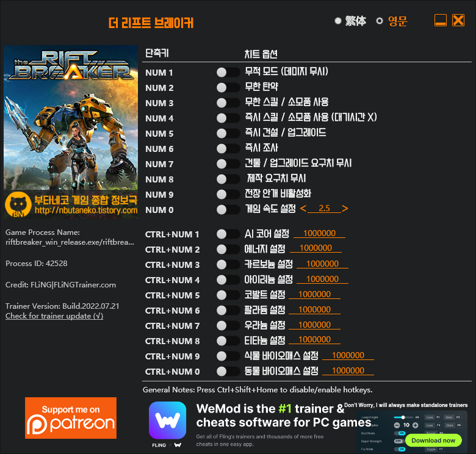The height and width of the screenshot is (454, 476).
Task: Toggle the AI 코어 설정 switch
Action: pos(228,234)
